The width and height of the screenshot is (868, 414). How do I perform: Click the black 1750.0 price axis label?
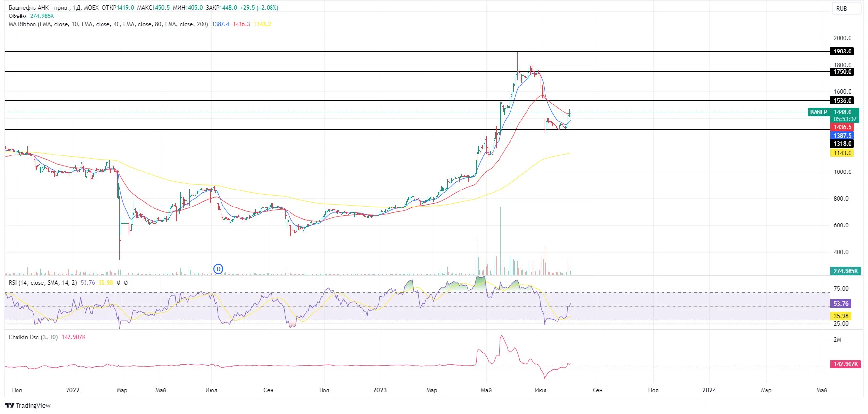point(843,72)
